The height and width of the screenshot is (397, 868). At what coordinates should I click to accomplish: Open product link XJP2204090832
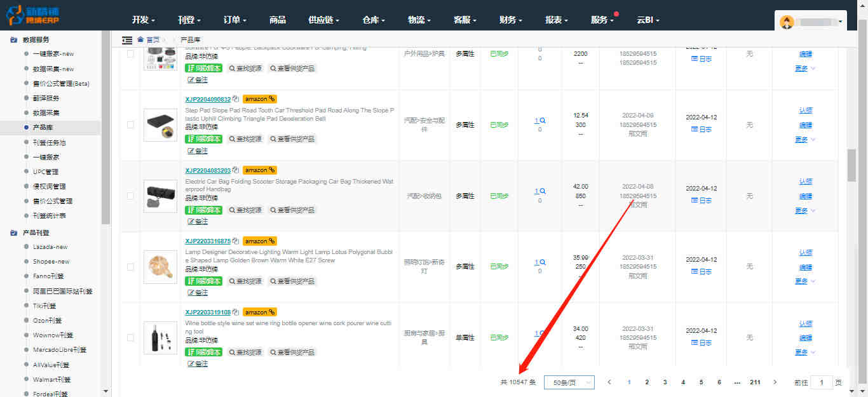tap(208, 99)
